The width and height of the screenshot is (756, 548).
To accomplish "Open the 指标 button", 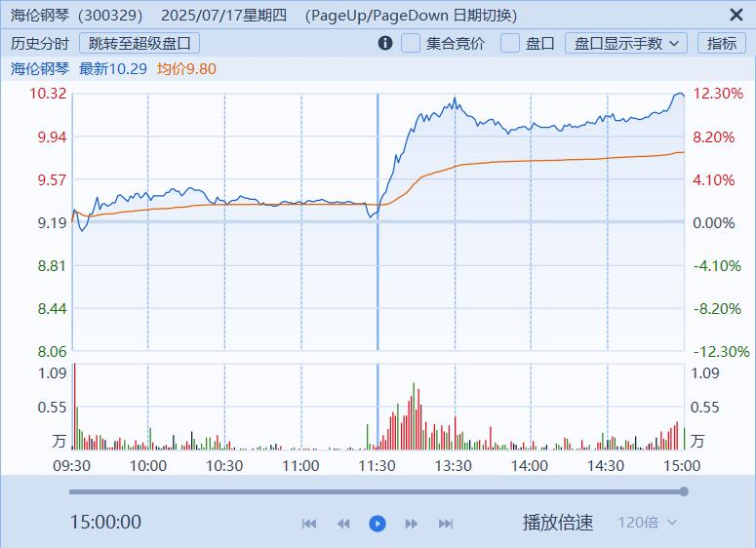I will [x=722, y=43].
